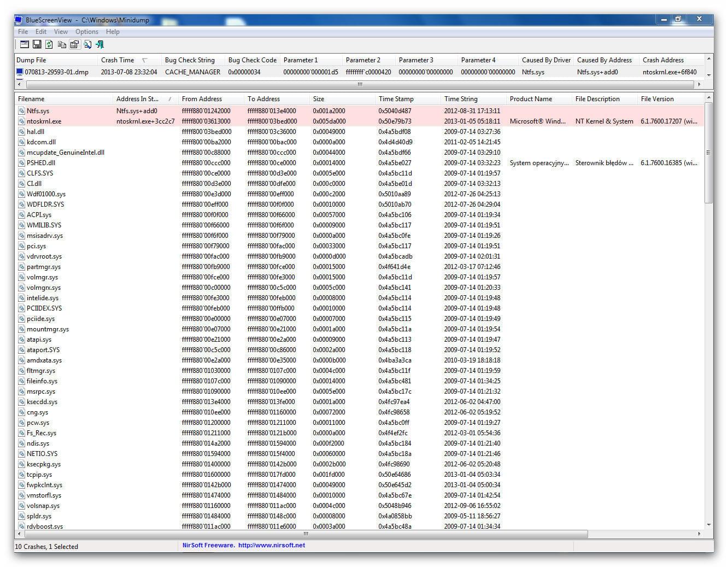Open the Options menu
Image resolution: width=728 pixels, height=567 pixels.
[x=87, y=32]
